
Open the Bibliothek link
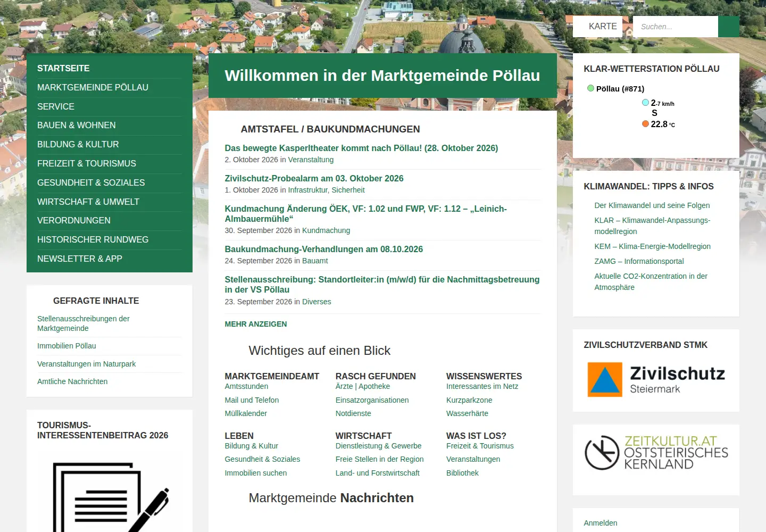click(x=462, y=473)
